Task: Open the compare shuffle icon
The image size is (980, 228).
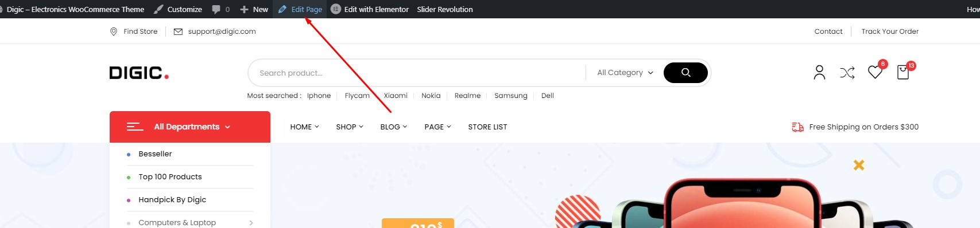Action: point(847,73)
